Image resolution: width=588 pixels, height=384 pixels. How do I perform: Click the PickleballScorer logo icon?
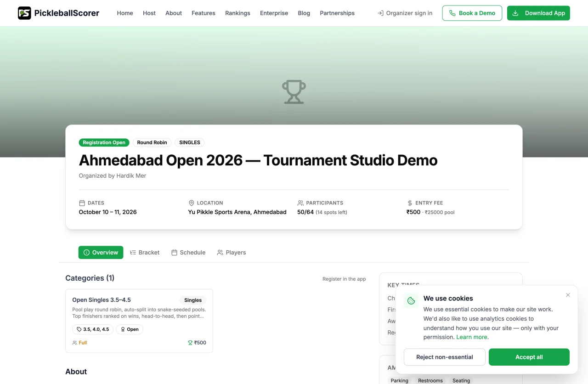pos(24,13)
